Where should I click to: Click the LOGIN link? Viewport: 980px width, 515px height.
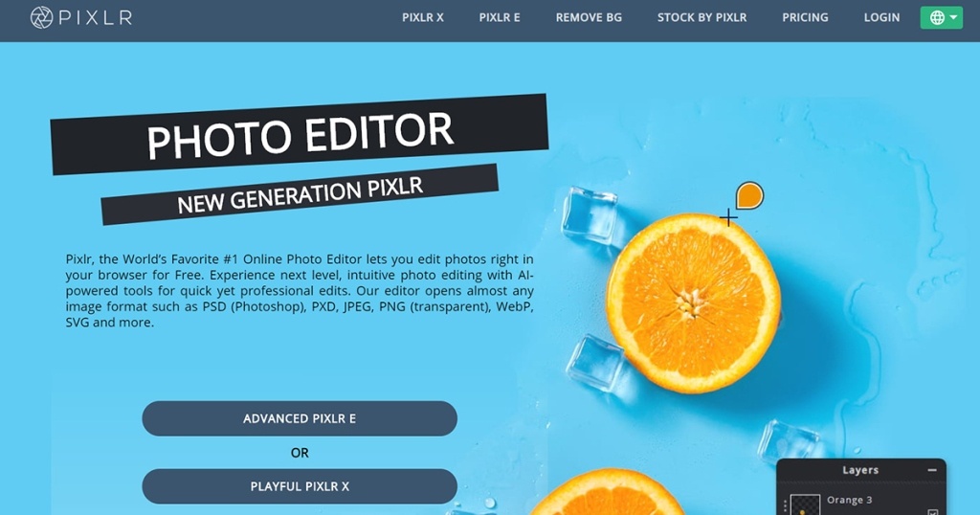(881, 17)
